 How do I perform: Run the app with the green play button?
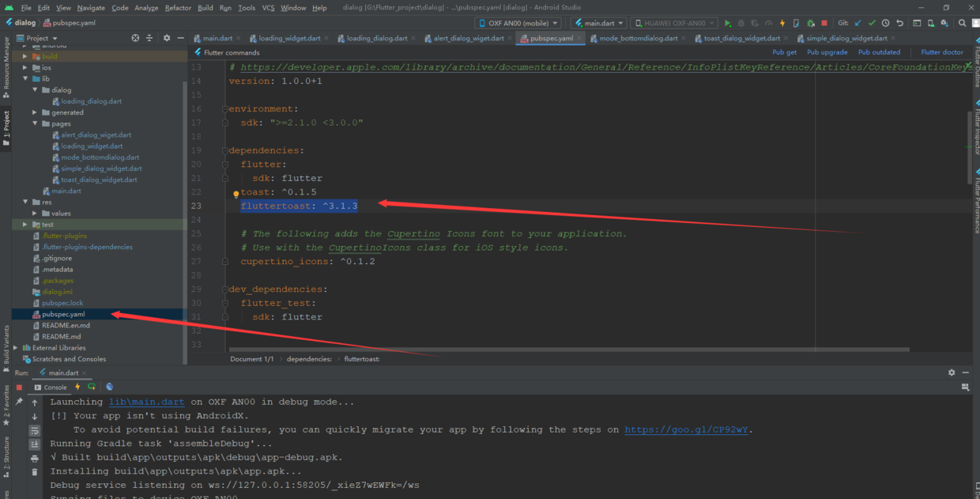[x=728, y=23]
